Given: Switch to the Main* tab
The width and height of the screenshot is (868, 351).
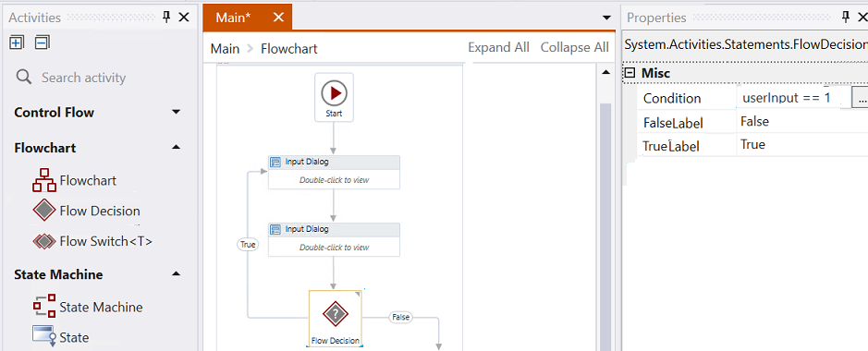Looking at the screenshot, I should (x=233, y=18).
